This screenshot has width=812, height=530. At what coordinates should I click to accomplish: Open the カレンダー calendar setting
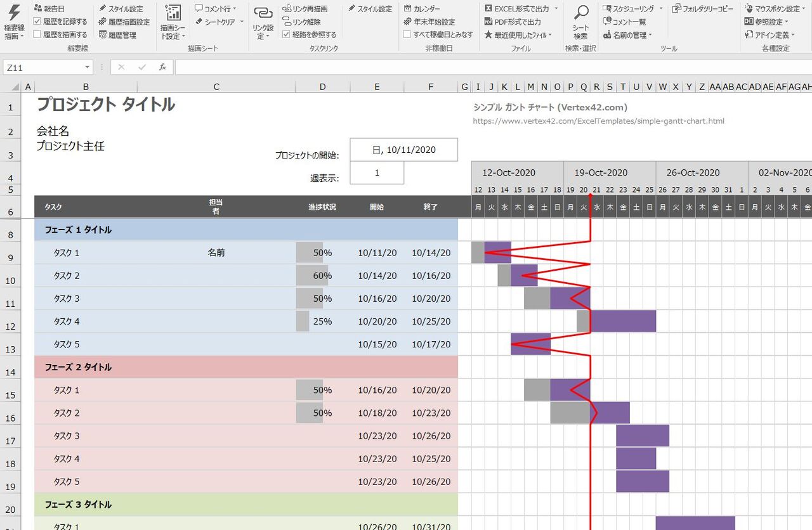[422, 9]
